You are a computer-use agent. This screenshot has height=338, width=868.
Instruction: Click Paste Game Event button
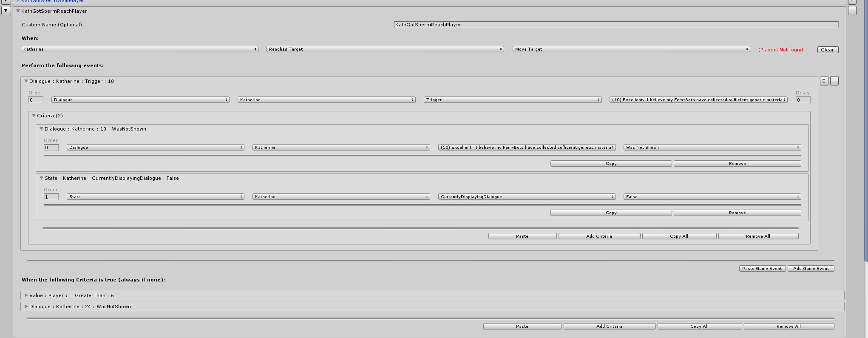pyautogui.click(x=762, y=269)
